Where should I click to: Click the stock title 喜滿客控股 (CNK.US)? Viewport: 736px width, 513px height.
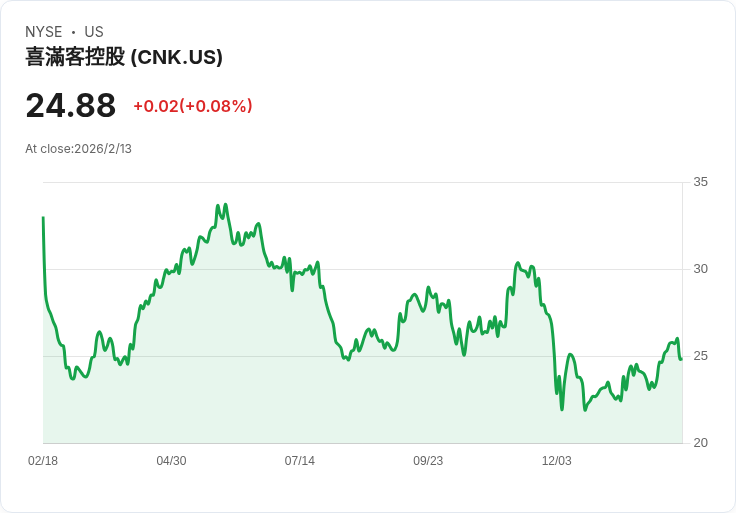(x=124, y=57)
